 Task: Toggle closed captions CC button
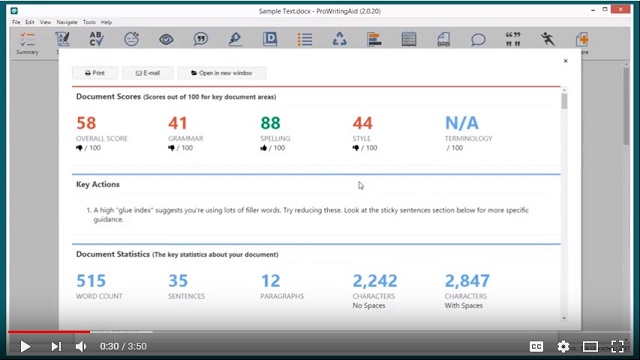click(x=536, y=347)
